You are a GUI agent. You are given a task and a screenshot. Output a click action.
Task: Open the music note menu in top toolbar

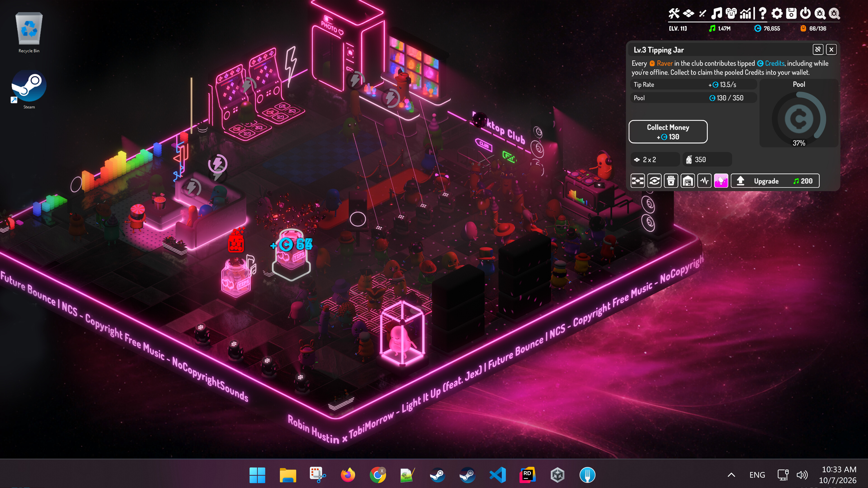click(x=716, y=14)
